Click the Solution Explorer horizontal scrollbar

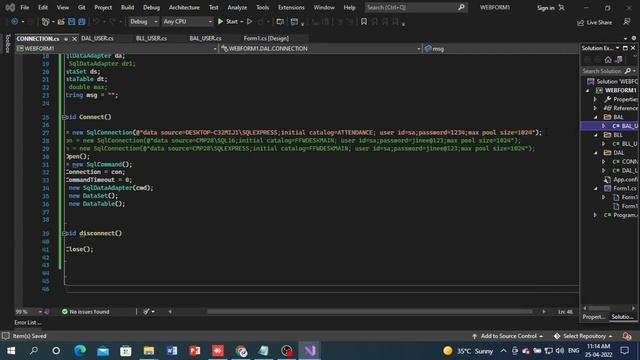tap(599, 308)
